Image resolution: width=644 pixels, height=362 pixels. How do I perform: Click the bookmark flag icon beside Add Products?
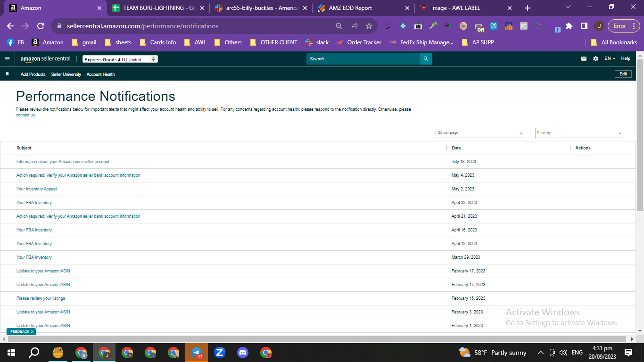click(x=7, y=74)
